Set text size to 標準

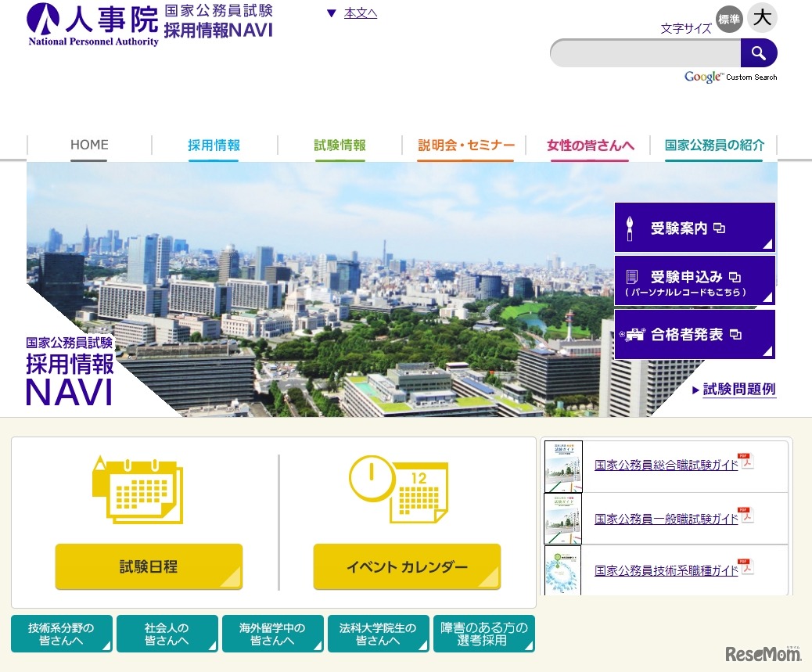[x=729, y=20]
